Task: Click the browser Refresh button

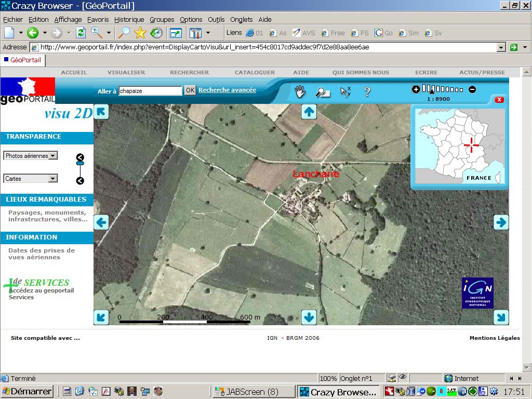Action: coord(81,33)
